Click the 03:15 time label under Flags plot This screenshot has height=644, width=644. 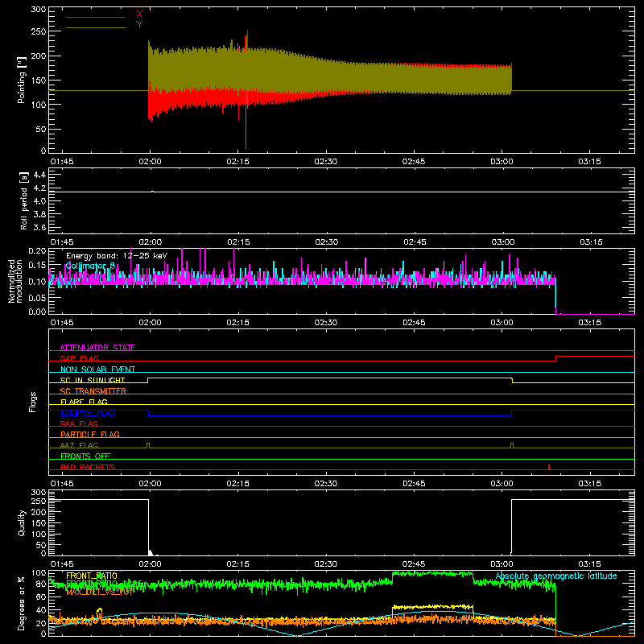click(590, 484)
